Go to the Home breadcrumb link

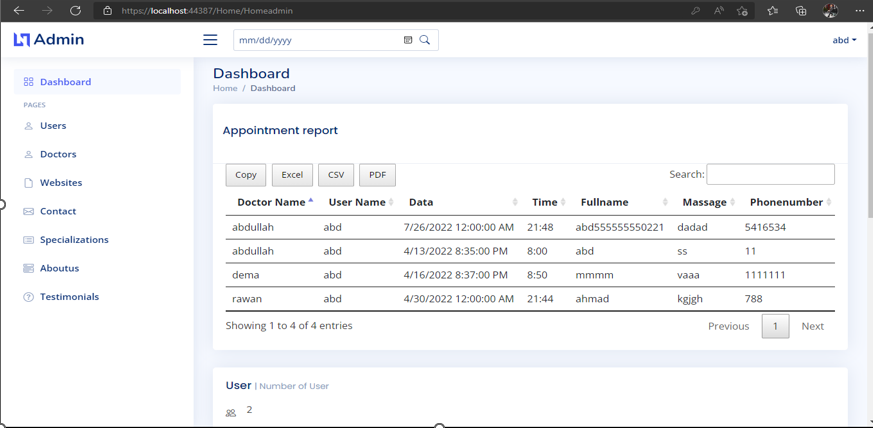225,88
